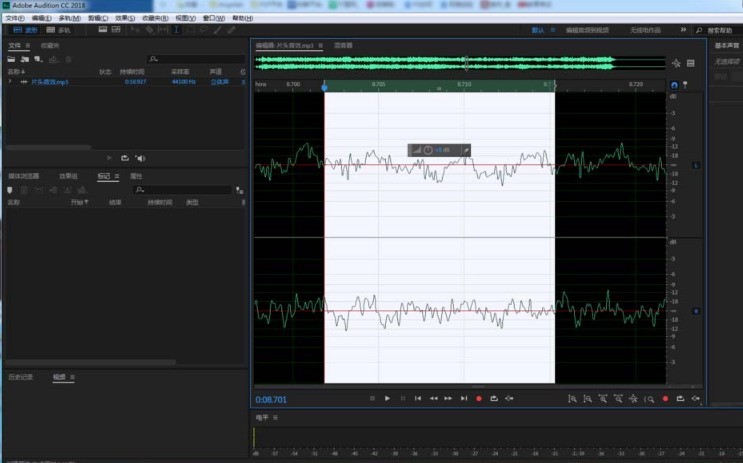Select the 默认 default workspace
Screen dimensions: 743x463
point(537,30)
